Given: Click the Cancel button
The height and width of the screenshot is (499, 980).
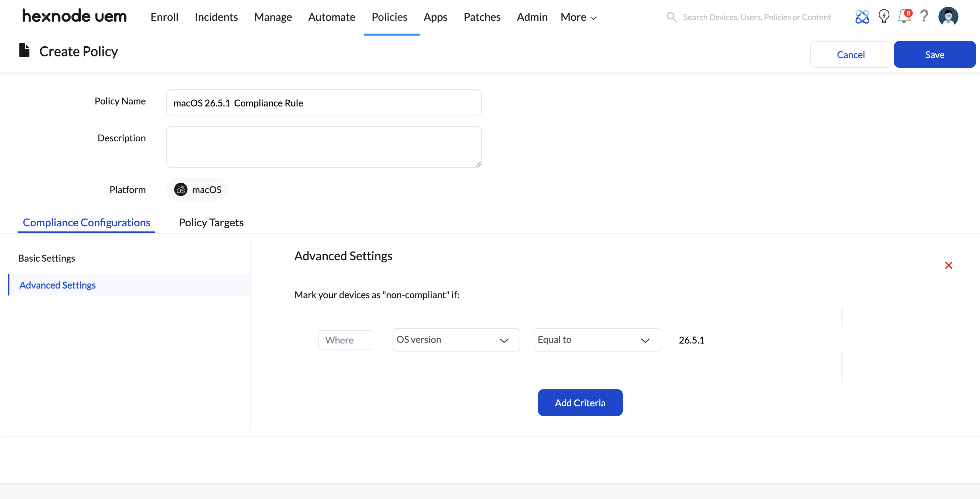Looking at the screenshot, I should pos(851,54).
